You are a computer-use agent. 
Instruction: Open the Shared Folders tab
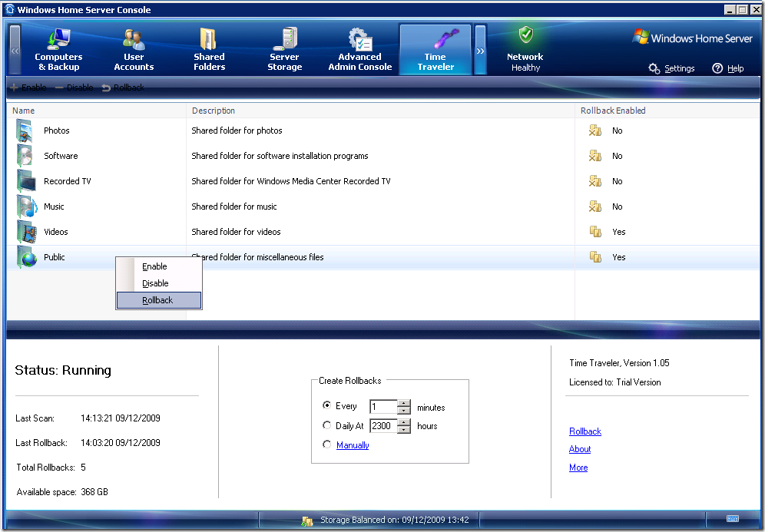(210, 50)
